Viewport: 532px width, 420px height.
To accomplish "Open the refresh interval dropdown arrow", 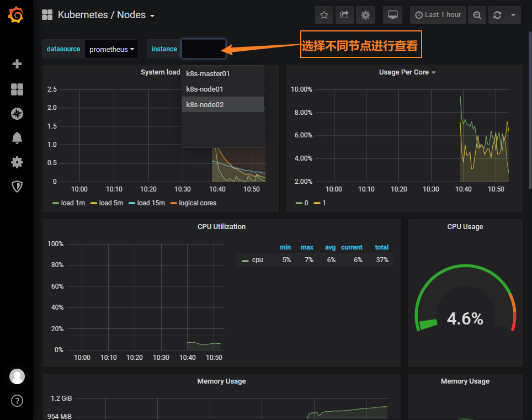I will (513, 15).
